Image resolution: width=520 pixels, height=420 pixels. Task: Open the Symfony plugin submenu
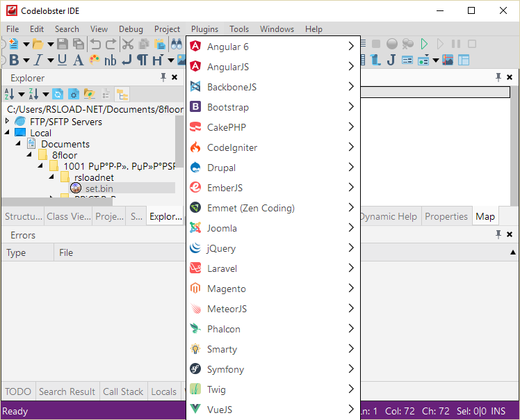[x=273, y=369]
